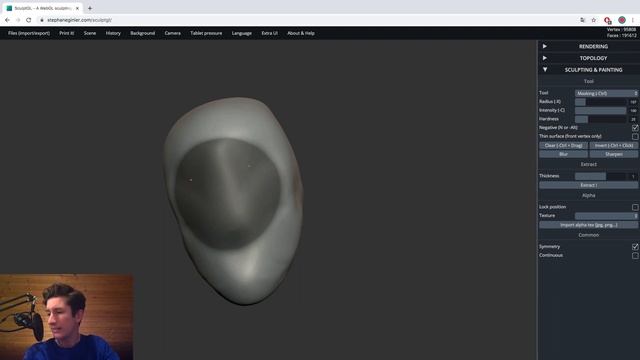Adjust the Intensity slider
The image size is (640, 360).
tap(600, 111)
